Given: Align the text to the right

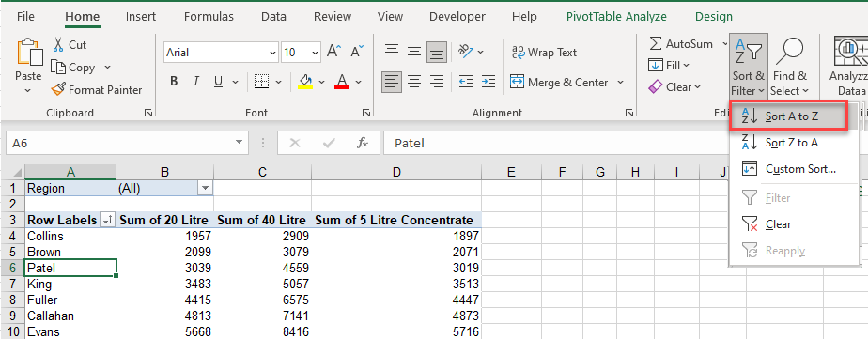Looking at the screenshot, I should pos(438,83).
